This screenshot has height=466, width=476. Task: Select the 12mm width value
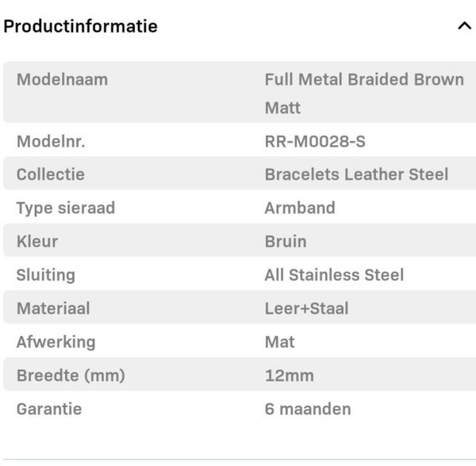pos(289,376)
